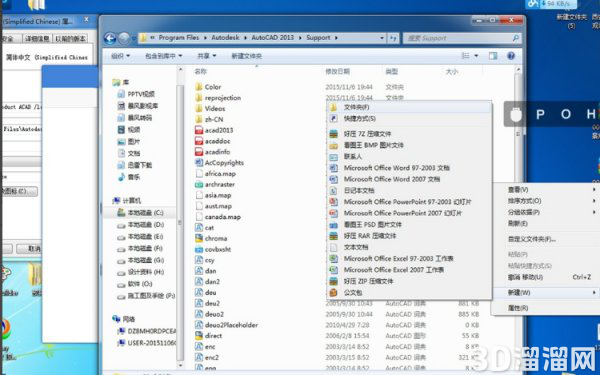Choose 快捷方式(S) in the New submenu
This screenshot has width=600, height=375.
click(x=409, y=119)
